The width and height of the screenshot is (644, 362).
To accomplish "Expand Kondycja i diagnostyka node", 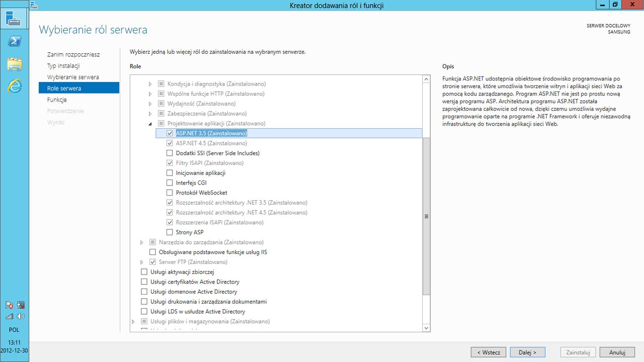I will (x=150, y=84).
